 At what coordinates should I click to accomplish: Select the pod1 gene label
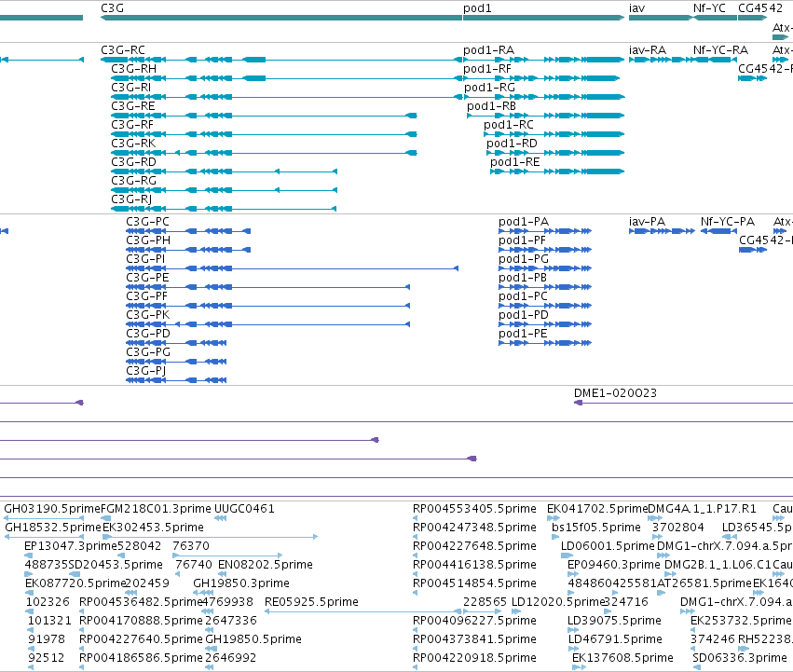pyautogui.click(x=477, y=8)
